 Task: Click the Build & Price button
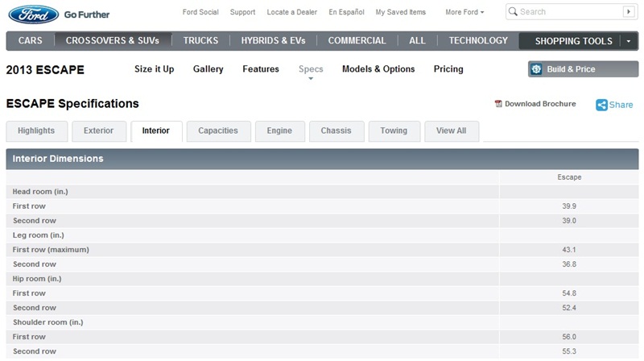click(x=583, y=69)
